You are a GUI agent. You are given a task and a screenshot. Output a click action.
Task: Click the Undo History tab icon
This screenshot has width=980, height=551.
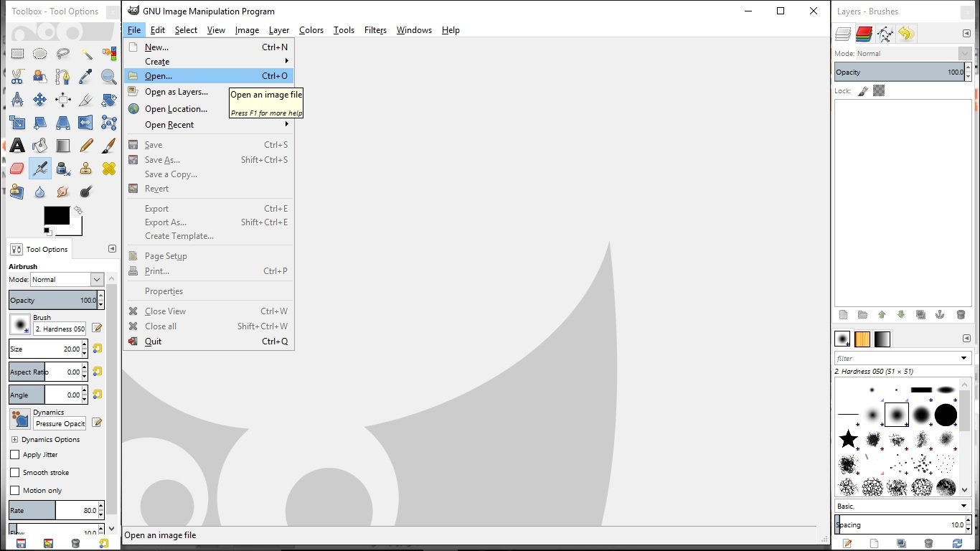(906, 34)
